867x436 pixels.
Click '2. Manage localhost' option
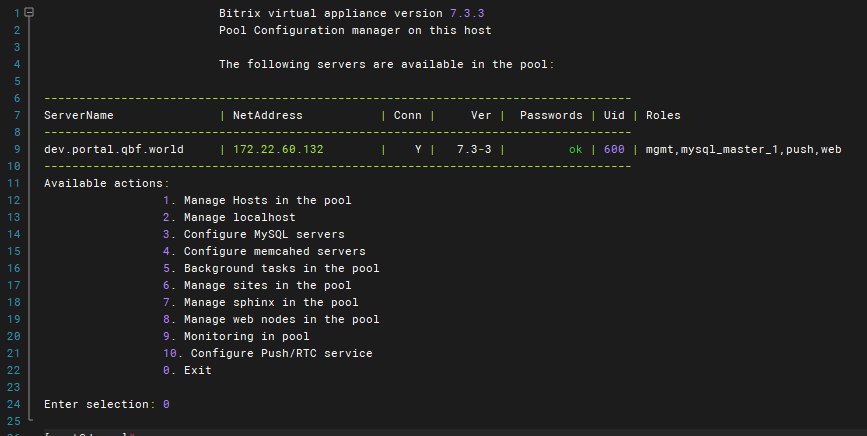point(229,217)
